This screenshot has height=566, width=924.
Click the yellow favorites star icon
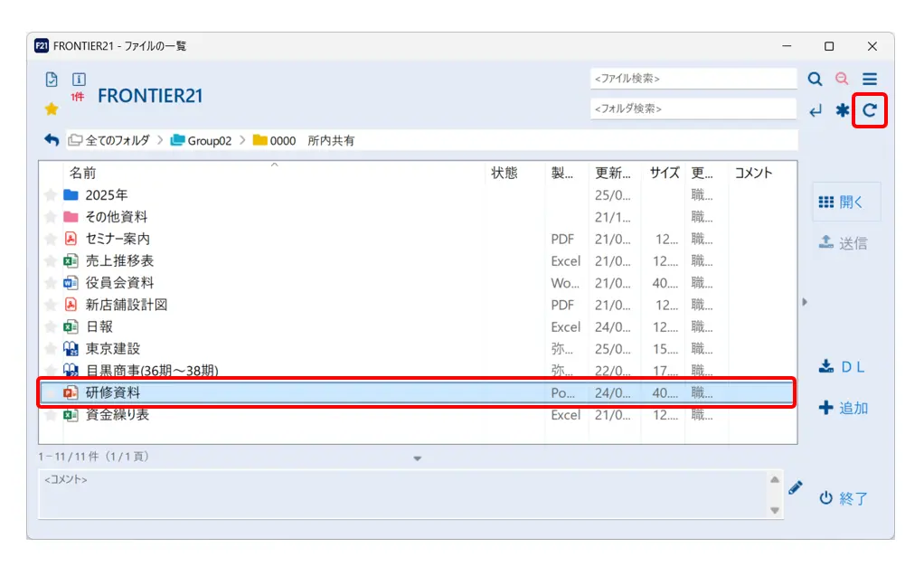click(x=52, y=108)
